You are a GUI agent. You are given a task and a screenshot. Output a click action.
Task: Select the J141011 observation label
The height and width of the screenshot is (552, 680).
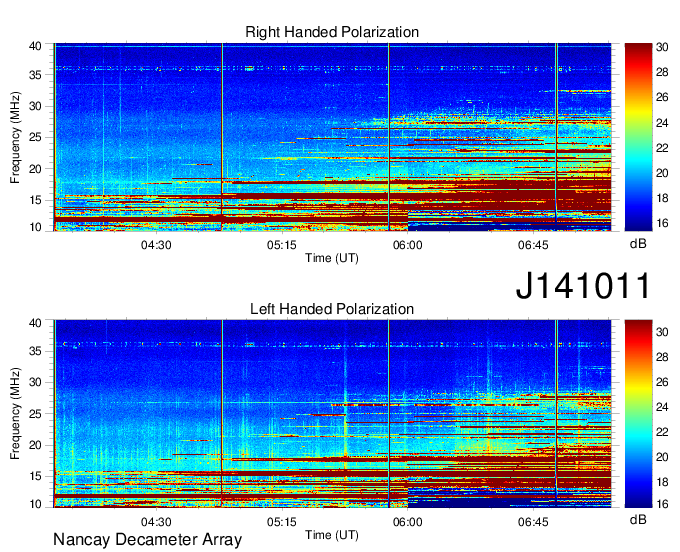[583, 285]
